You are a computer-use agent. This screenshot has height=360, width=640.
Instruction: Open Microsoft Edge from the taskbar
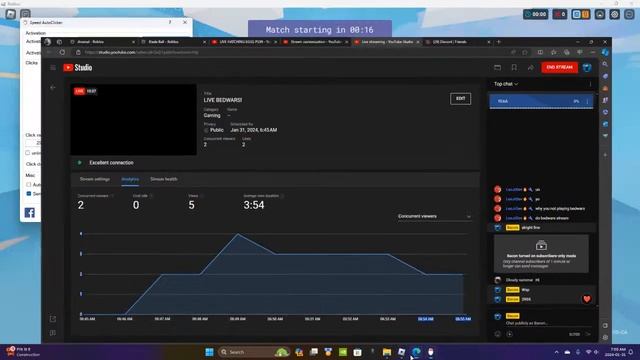[x=416, y=352]
